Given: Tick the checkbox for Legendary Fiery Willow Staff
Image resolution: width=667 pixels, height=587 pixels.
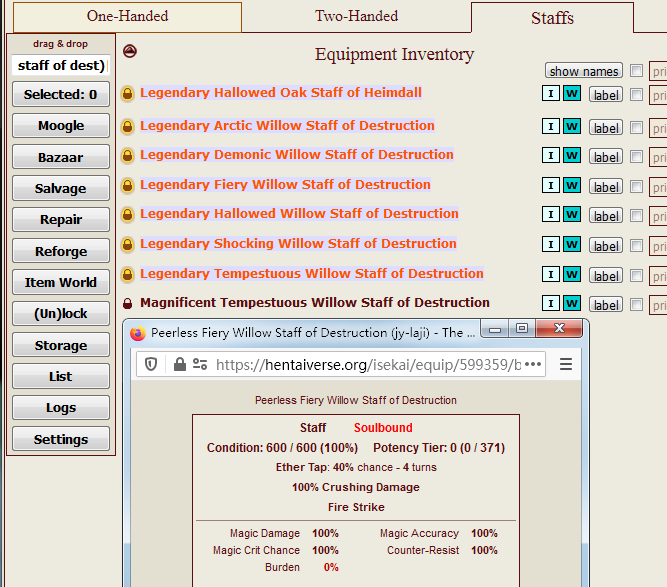Looking at the screenshot, I should pyautogui.click(x=636, y=186).
